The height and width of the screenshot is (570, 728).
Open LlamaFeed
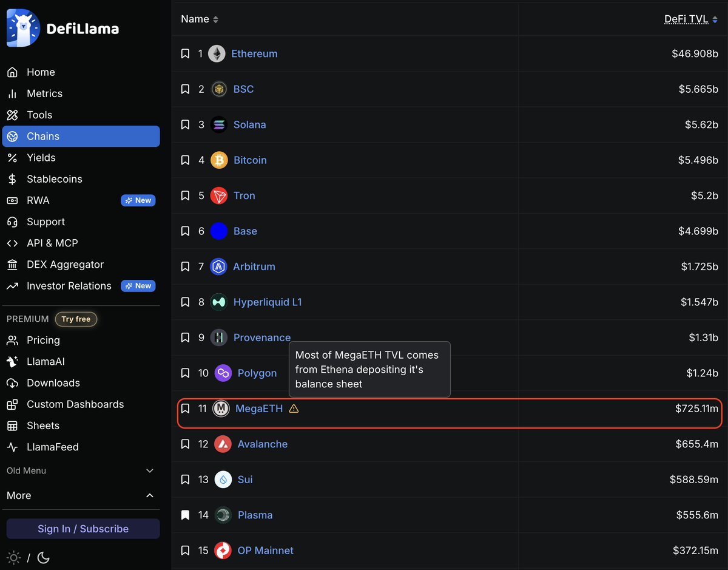point(81,447)
